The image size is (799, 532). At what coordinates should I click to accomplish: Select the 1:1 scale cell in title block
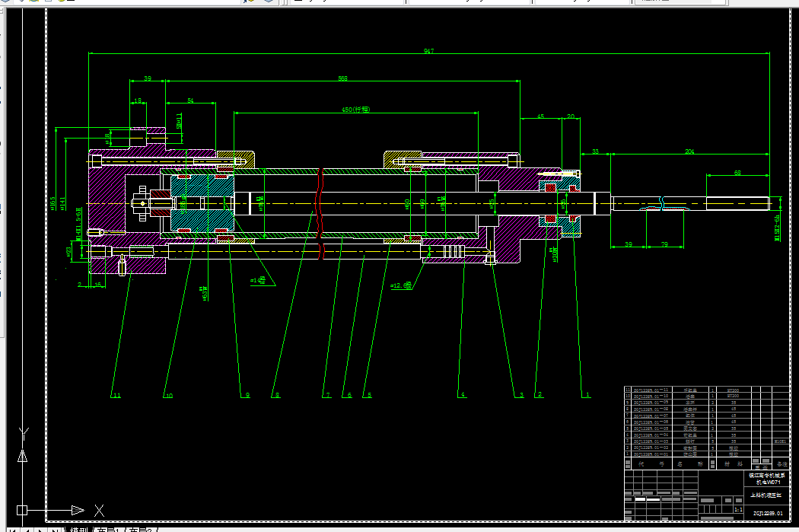(x=738, y=510)
